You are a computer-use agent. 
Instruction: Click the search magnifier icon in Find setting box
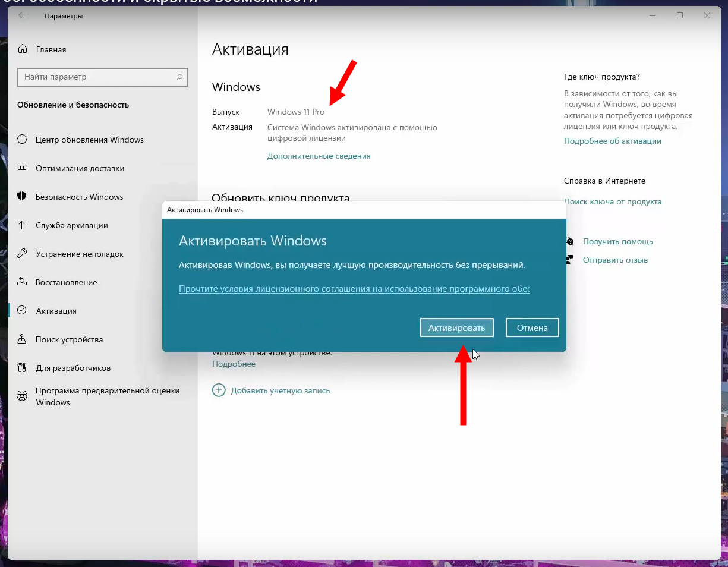(x=179, y=77)
